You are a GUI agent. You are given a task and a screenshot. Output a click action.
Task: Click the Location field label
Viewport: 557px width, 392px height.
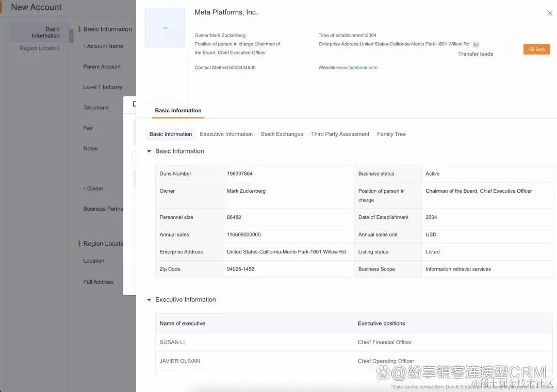pos(94,261)
